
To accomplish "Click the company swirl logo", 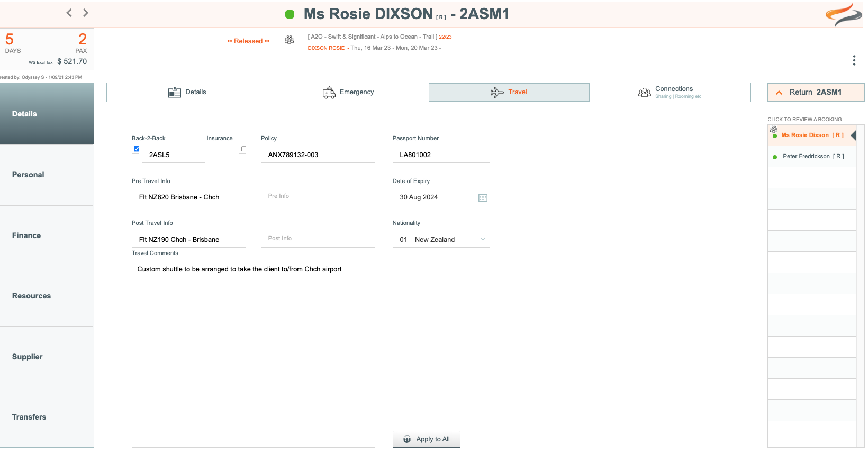I will 844,14.
